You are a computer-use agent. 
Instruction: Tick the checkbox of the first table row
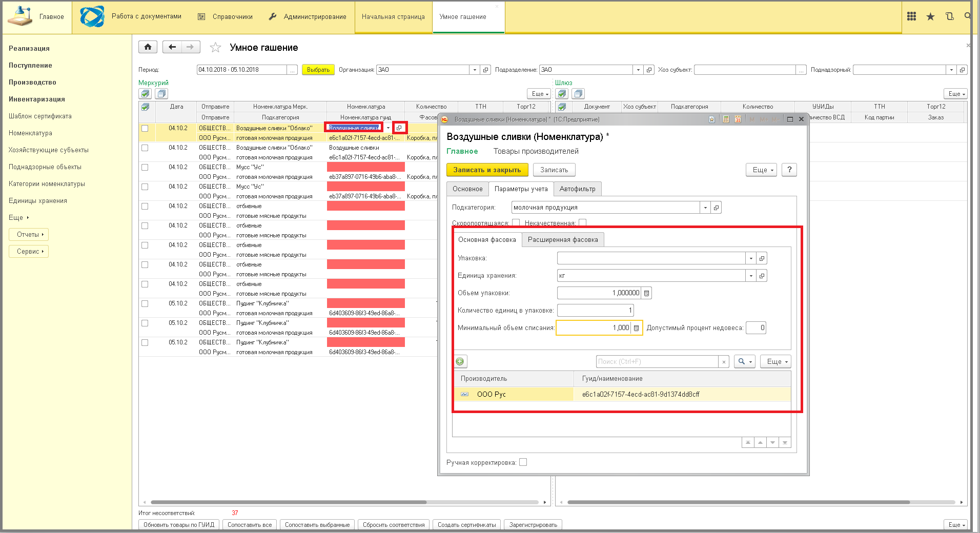(x=145, y=128)
